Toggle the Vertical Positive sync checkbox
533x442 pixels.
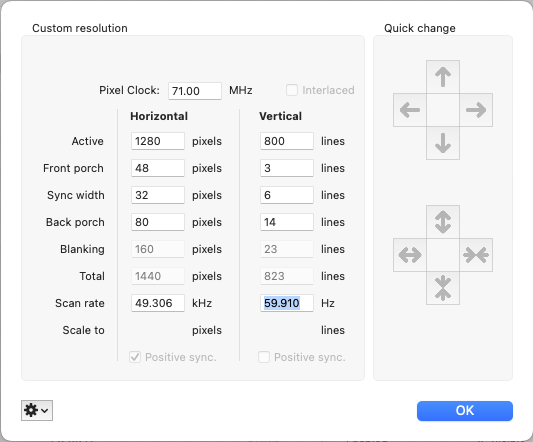click(264, 357)
